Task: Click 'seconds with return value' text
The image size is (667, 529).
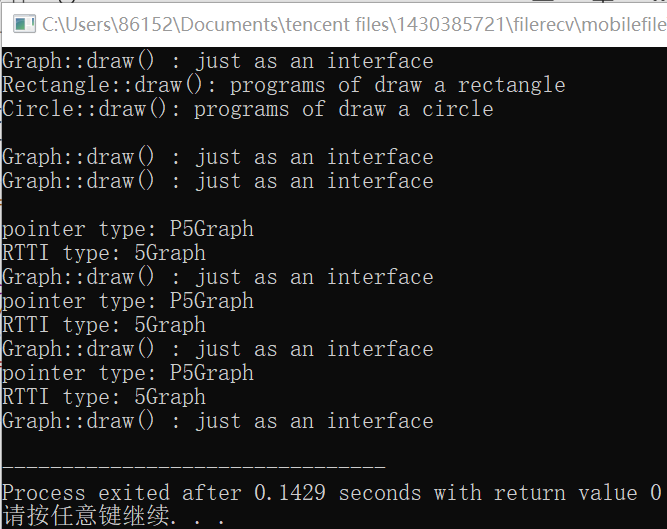Action: [x=488, y=492]
